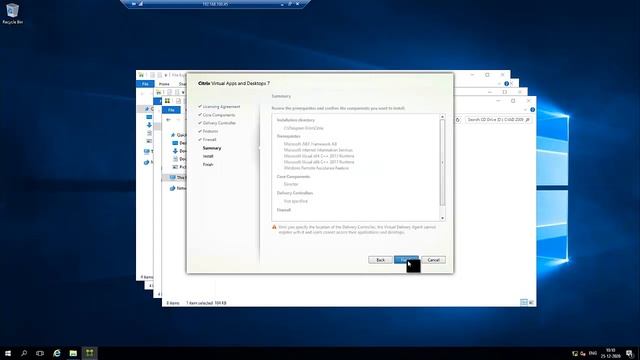Click Windows Remote Assistance Feature entry
Screen dimensions: 640x360
[x=316, y=168]
